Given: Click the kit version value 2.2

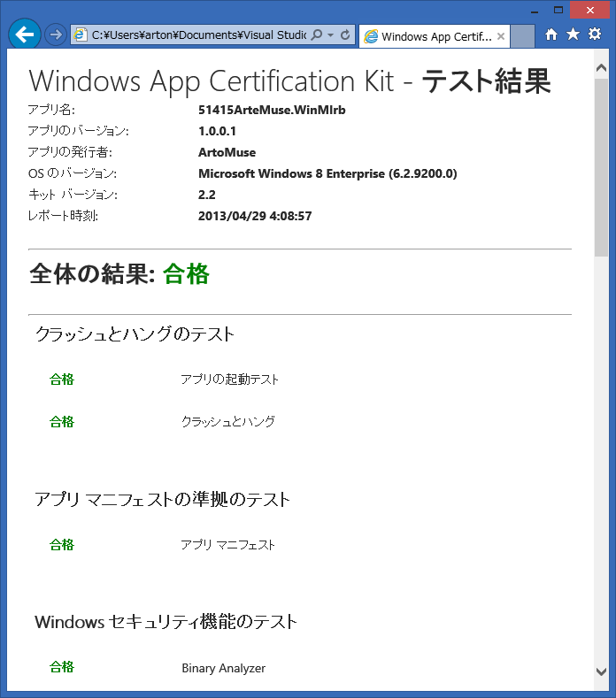Looking at the screenshot, I should [x=207, y=195].
